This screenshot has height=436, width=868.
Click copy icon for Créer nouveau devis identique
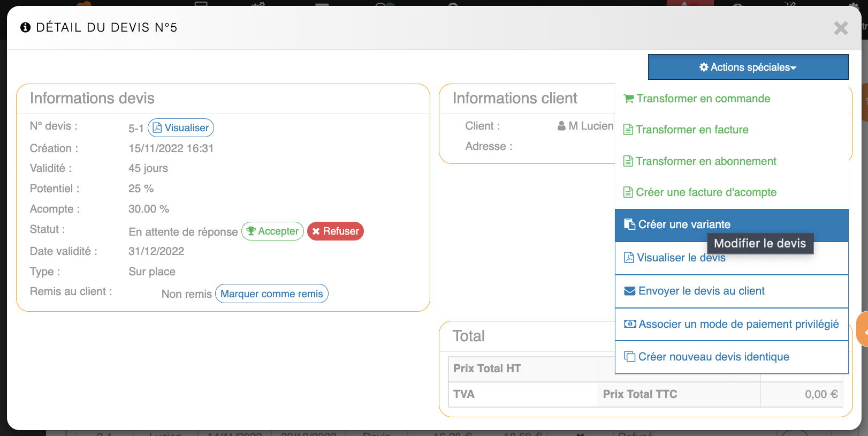[630, 357]
